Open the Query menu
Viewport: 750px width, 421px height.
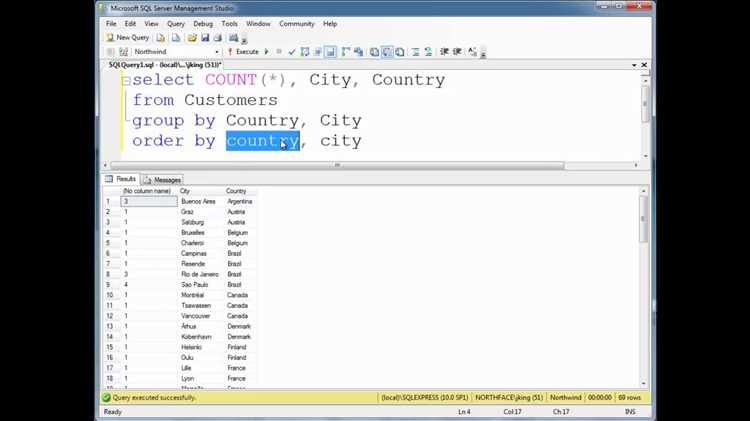point(176,23)
